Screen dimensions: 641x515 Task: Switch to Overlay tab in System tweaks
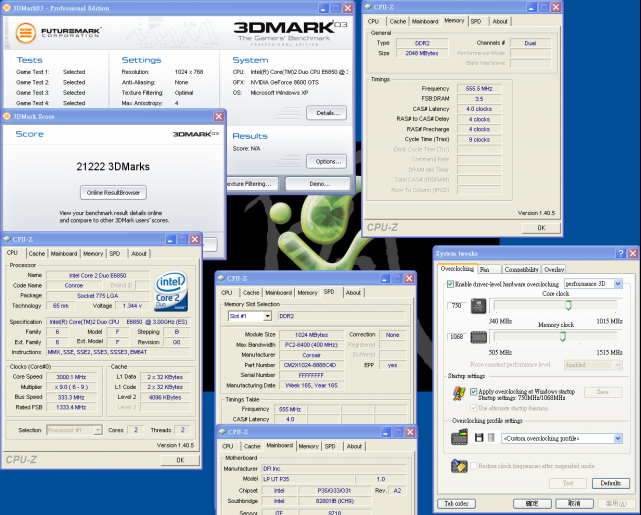coord(554,269)
